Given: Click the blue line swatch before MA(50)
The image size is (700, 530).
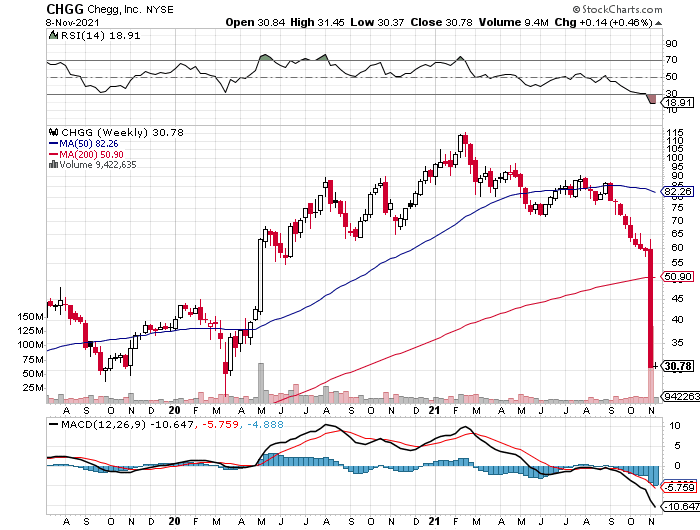Looking at the screenshot, I should [x=53, y=143].
